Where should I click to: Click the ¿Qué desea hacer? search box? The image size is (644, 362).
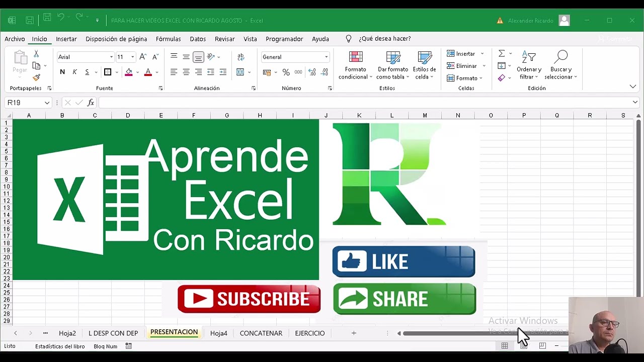(384, 39)
